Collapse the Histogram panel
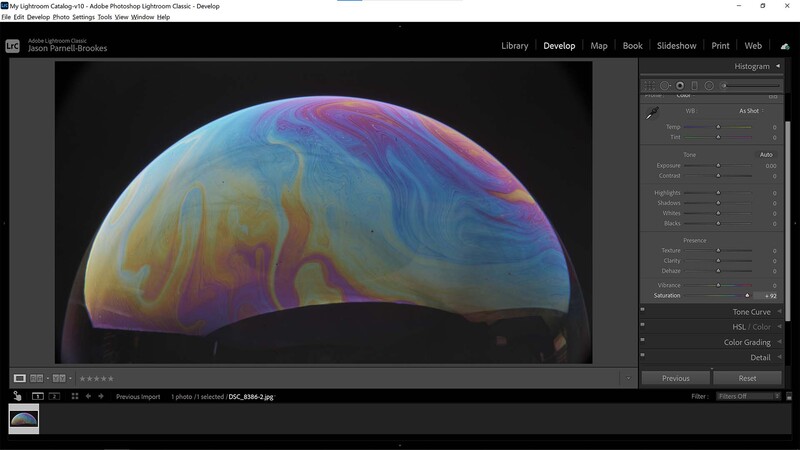Image resolution: width=800 pixels, height=450 pixels. pos(778,66)
